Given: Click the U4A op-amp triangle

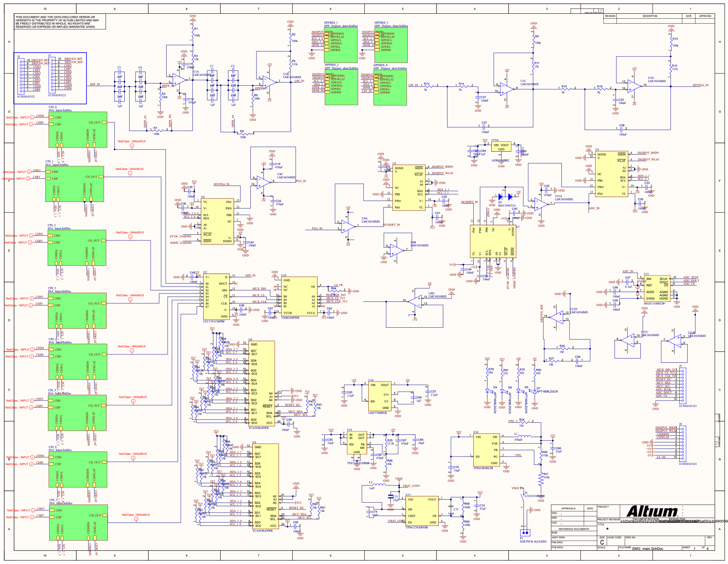Looking at the screenshot, I should point(347,227).
